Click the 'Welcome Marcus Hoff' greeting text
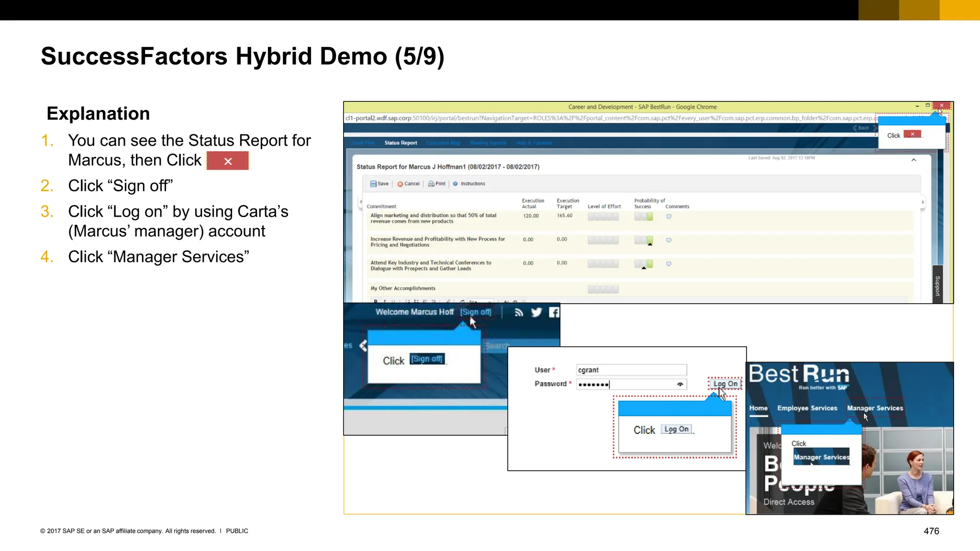 tap(414, 312)
